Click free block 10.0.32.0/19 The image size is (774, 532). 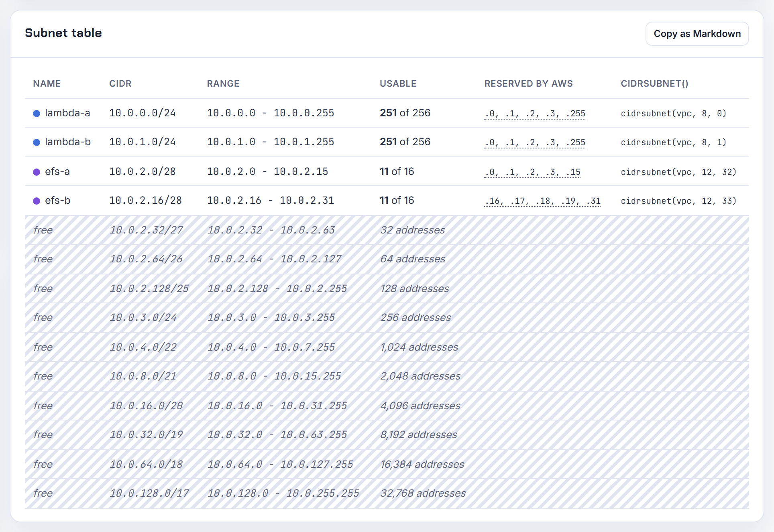pyautogui.click(x=387, y=435)
